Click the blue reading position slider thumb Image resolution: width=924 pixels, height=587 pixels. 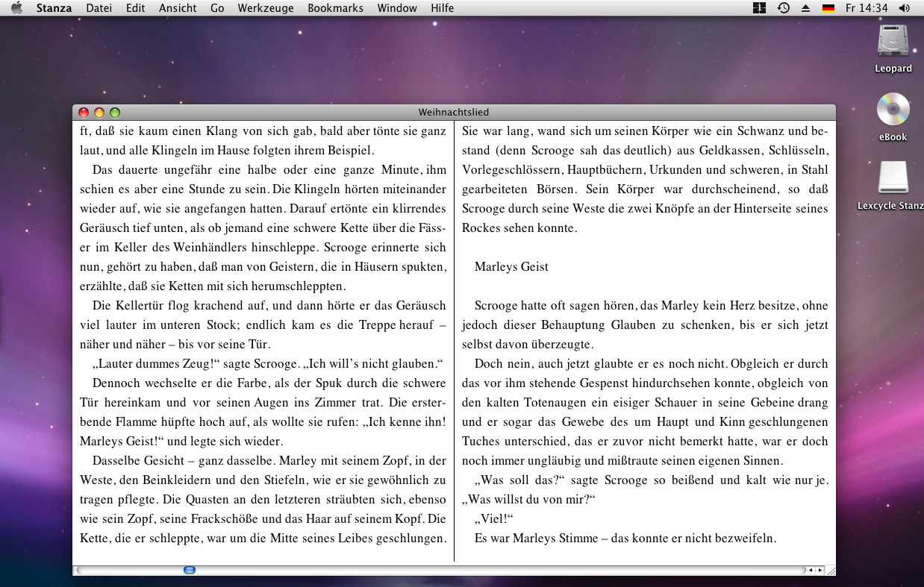click(189, 570)
